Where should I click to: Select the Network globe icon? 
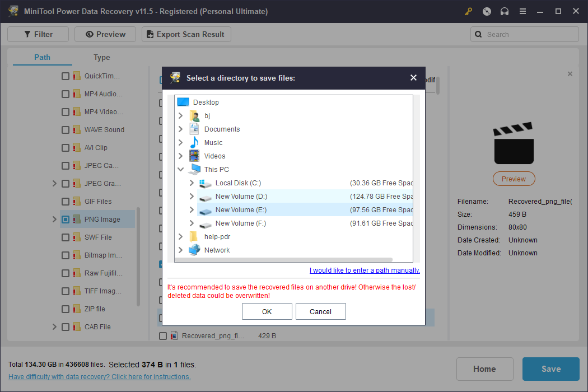click(x=194, y=250)
